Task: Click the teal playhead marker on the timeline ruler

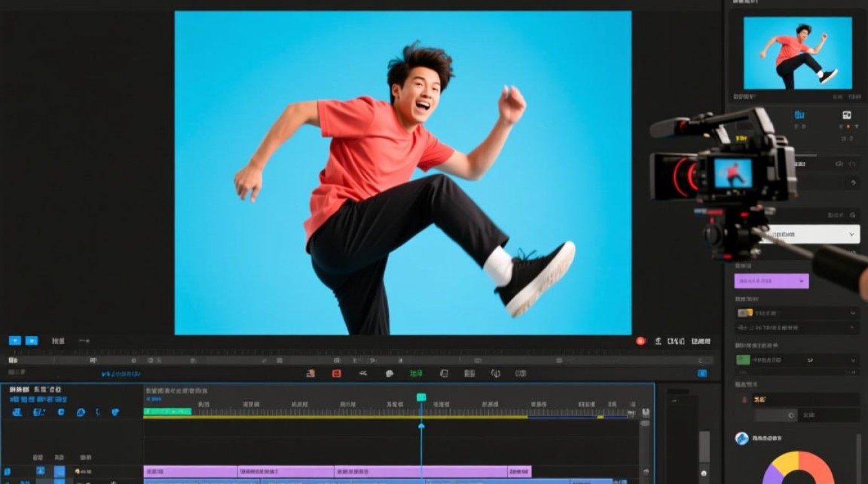Action: pos(421,397)
